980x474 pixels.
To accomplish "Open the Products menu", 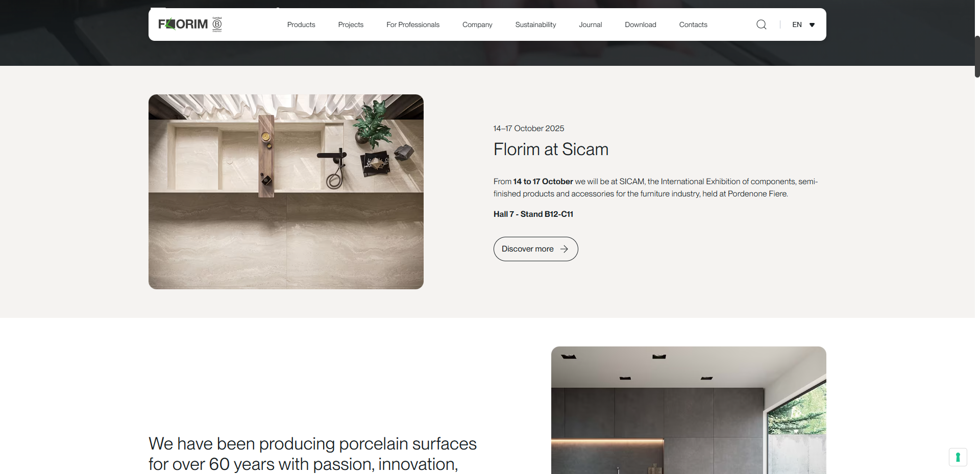I will tap(301, 24).
